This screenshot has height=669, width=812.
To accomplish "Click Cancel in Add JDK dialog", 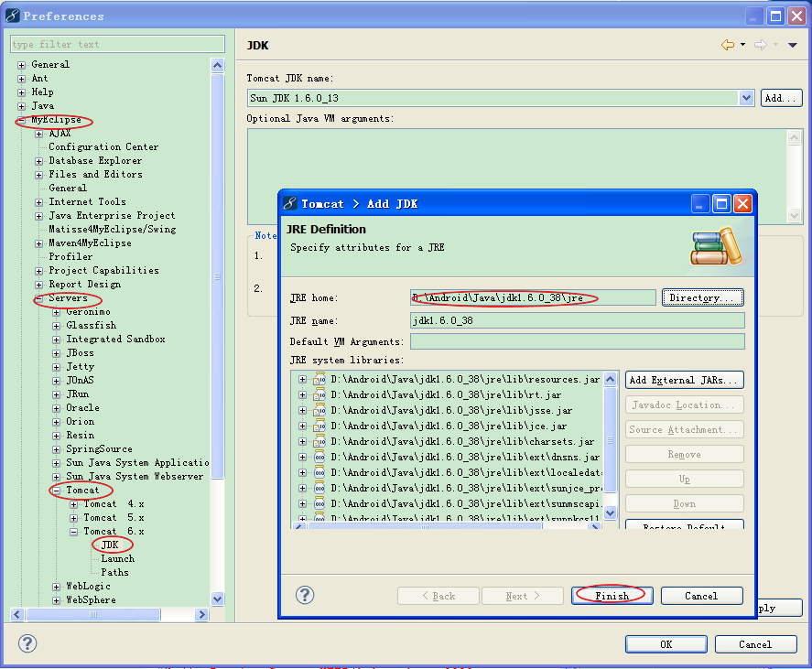I will [x=701, y=596].
